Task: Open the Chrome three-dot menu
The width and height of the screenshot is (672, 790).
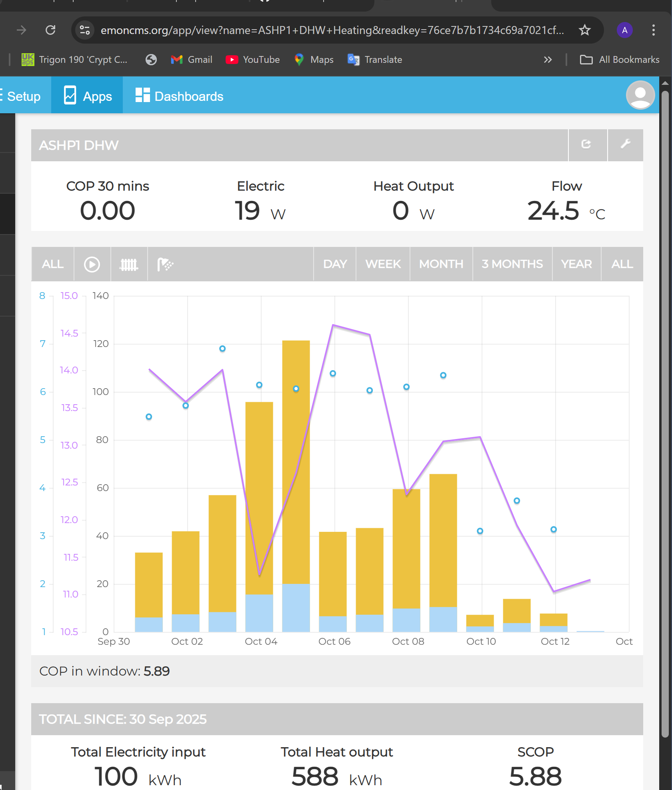Action: tap(653, 30)
